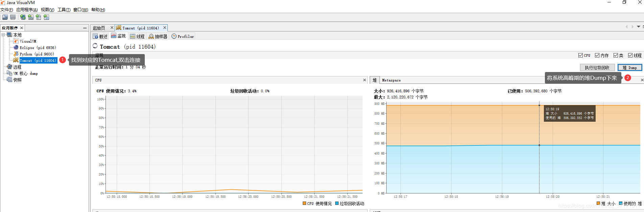The image size is (644, 212).
Task: Minimize the 应用程序 panel
Action: coord(85,28)
